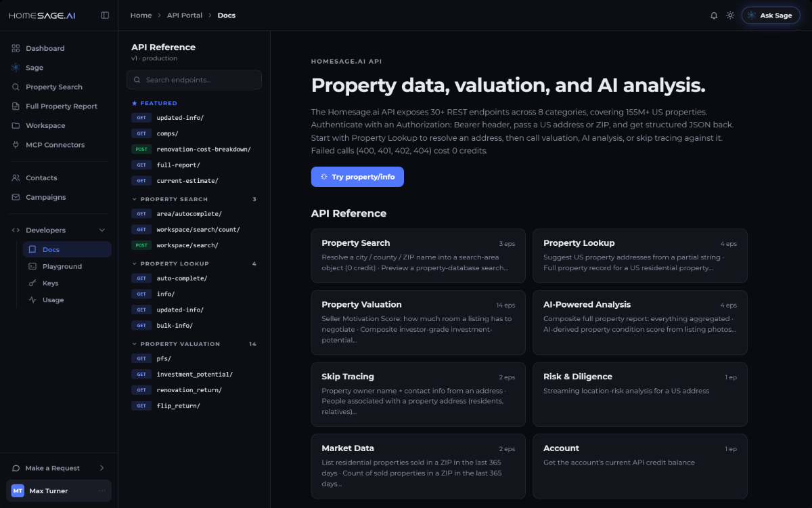The width and height of the screenshot is (812, 508).
Task: Collapse the Developers section chevron
Action: (x=102, y=230)
